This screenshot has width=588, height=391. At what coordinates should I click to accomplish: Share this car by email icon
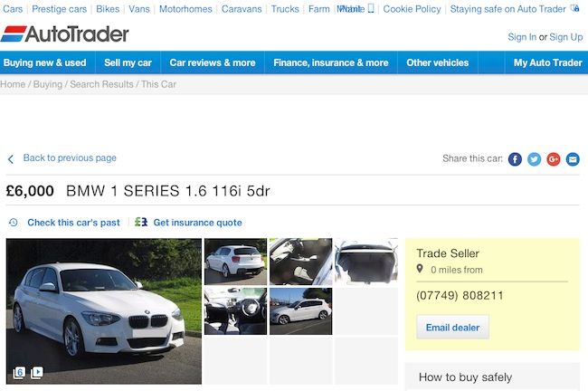tap(573, 159)
